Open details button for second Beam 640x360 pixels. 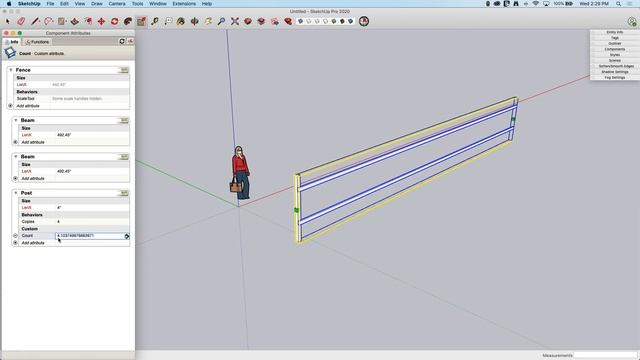click(124, 157)
